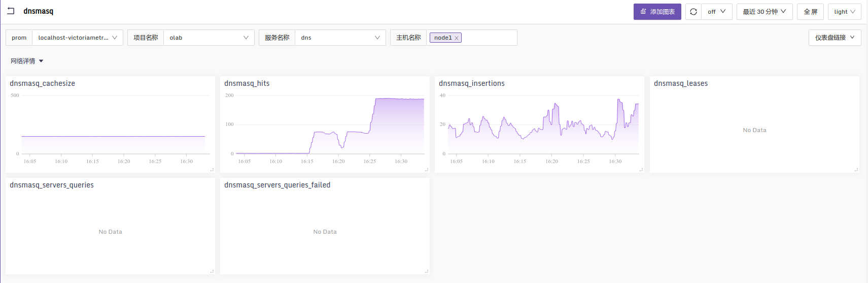Click the dnsmasq_insertions panel title
The height and width of the screenshot is (283, 868).
coord(472,83)
